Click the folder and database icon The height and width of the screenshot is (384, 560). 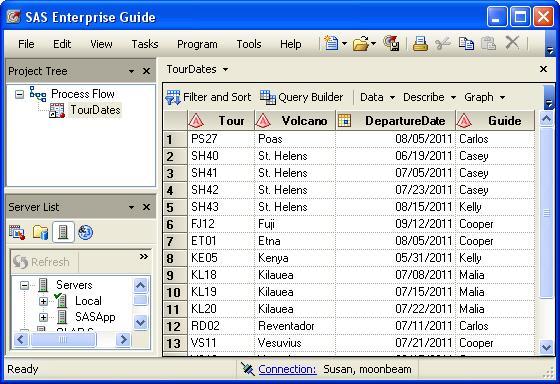point(40,232)
